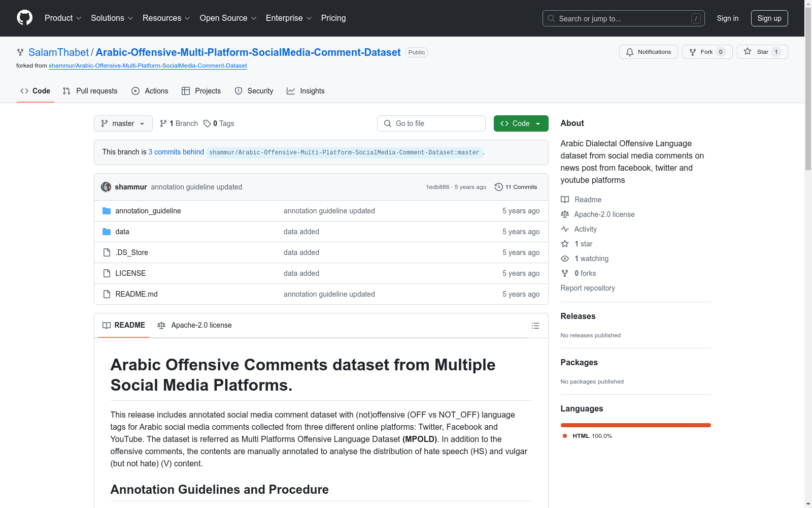The height and width of the screenshot is (508, 812).
Task: Click the Fork count badge
Action: (721, 52)
